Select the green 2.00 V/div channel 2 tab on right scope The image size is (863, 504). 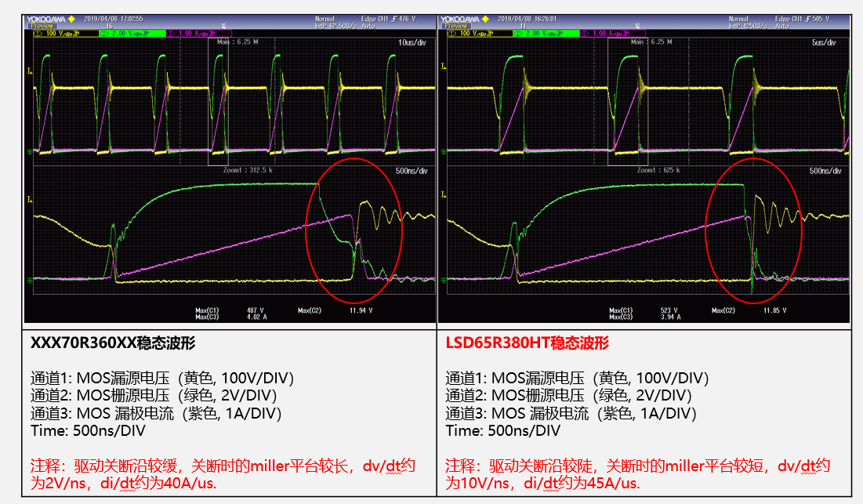tap(546, 34)
